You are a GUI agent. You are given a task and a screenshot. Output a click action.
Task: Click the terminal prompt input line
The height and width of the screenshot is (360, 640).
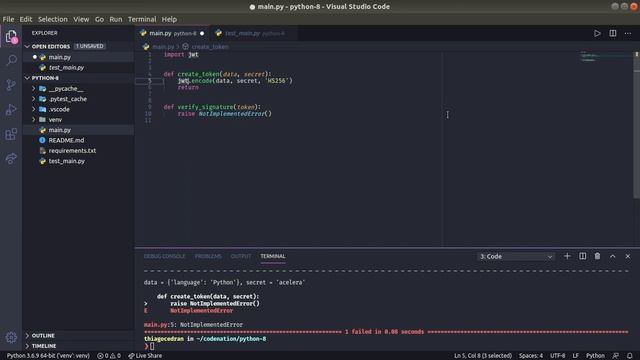click(x=152, y=346)
